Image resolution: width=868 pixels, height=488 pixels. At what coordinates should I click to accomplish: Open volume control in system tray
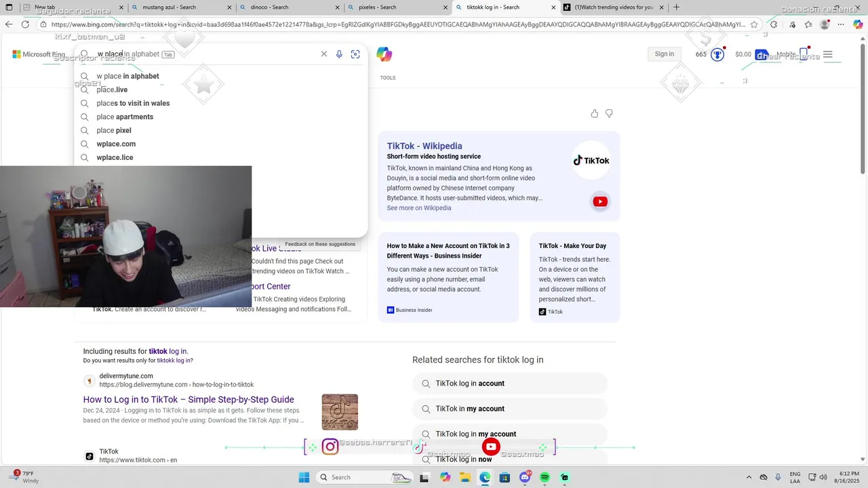pyautogui.click(x=825, y=477)
